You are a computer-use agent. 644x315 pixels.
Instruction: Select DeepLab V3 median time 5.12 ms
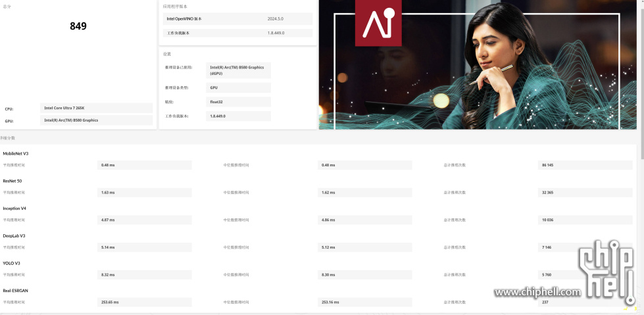pos(364,248)
